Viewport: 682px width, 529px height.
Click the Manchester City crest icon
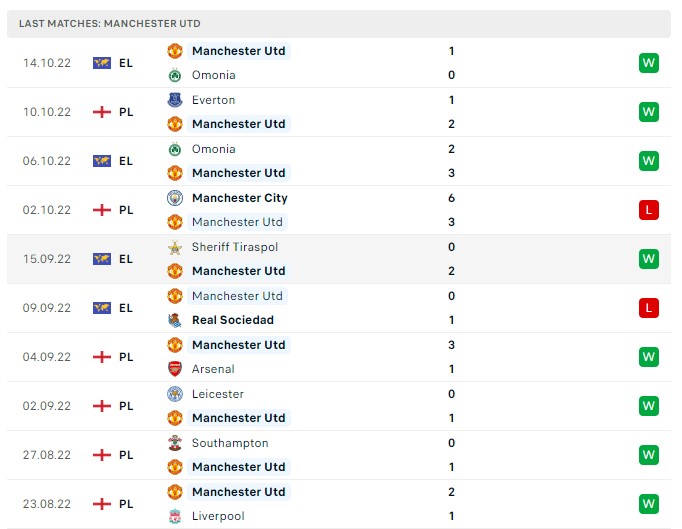[175, 198]
